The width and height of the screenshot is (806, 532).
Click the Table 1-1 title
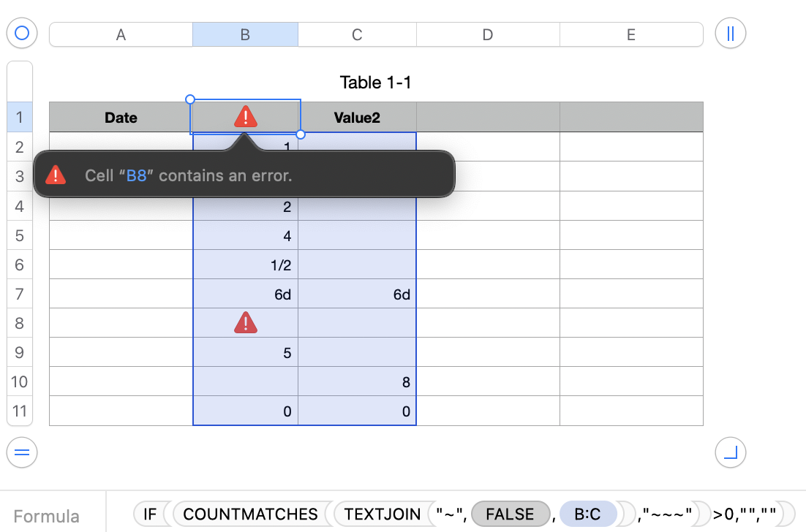coord(375,83)
